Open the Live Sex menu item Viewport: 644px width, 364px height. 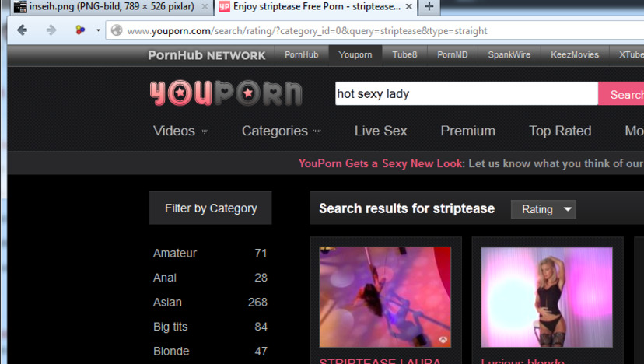pyautogui.click(x=381, y=131)
